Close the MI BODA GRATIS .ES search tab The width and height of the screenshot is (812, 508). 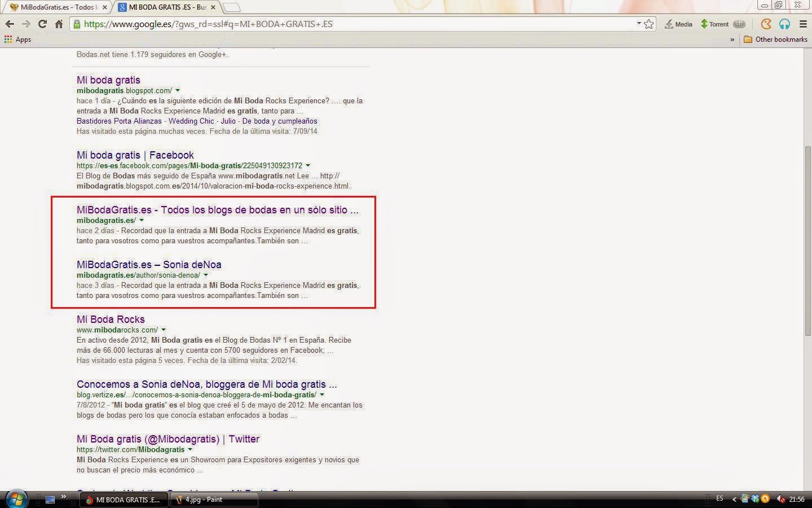(213, 7)
